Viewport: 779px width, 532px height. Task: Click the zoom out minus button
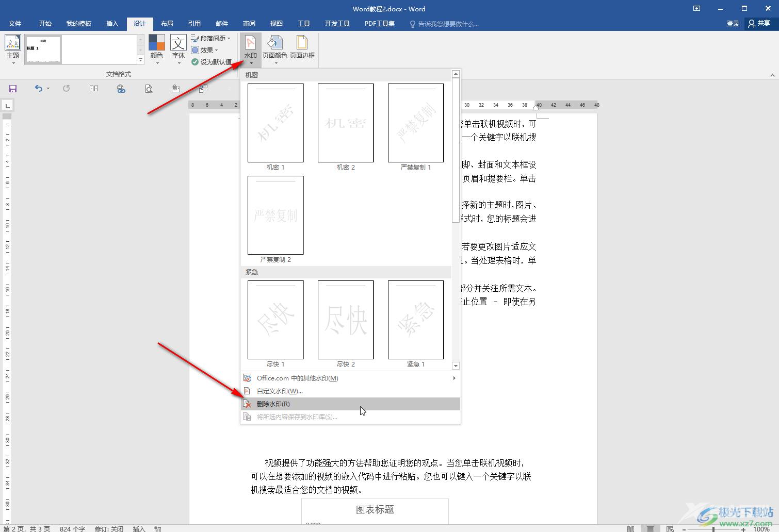pos(684,529)
